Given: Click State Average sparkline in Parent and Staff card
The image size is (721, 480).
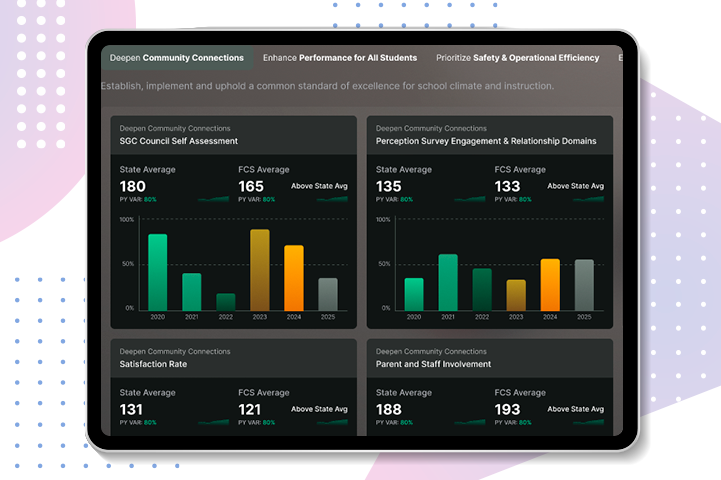Looking at the screenshot, I should tap(470, 422).
